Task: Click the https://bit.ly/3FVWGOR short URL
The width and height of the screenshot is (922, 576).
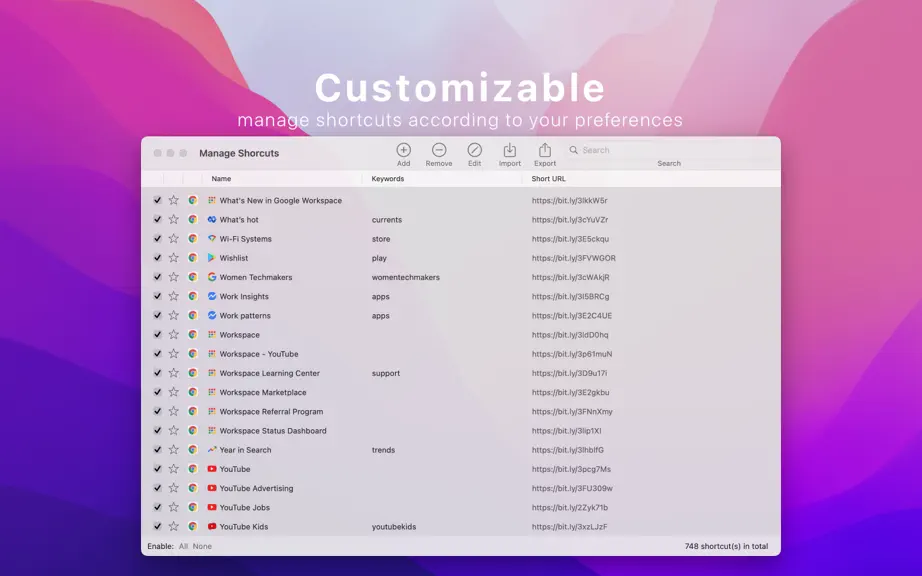Action: 573,258
